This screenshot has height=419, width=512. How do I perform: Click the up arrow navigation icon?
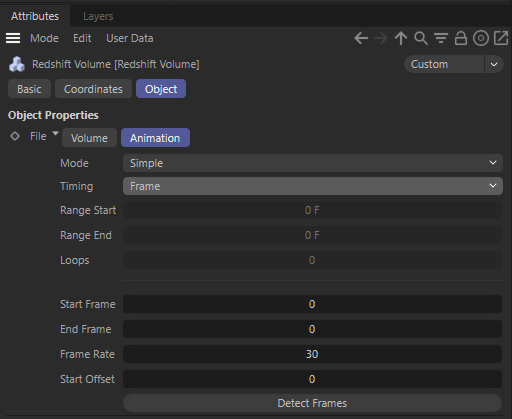401,38
